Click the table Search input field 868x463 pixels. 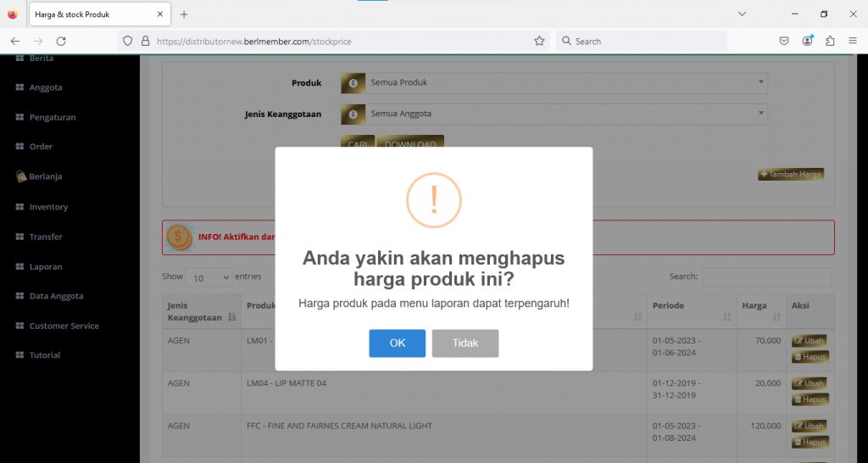pos(766,277)
